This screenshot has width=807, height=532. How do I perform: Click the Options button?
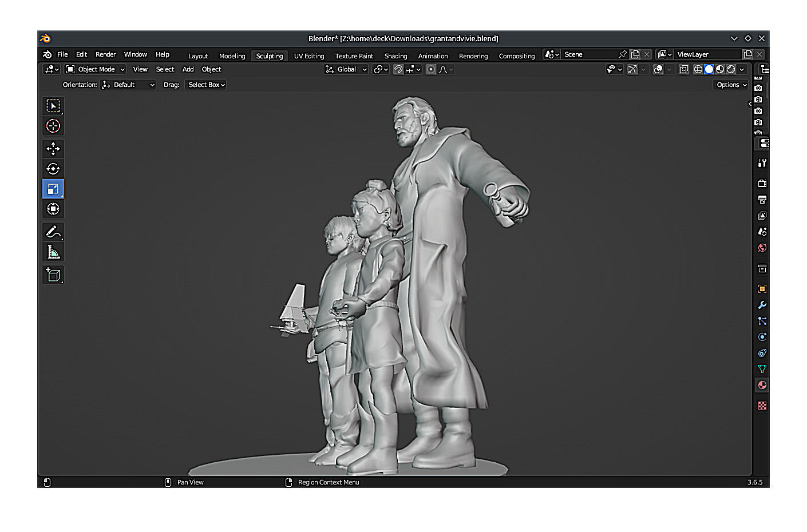(731, 85)
